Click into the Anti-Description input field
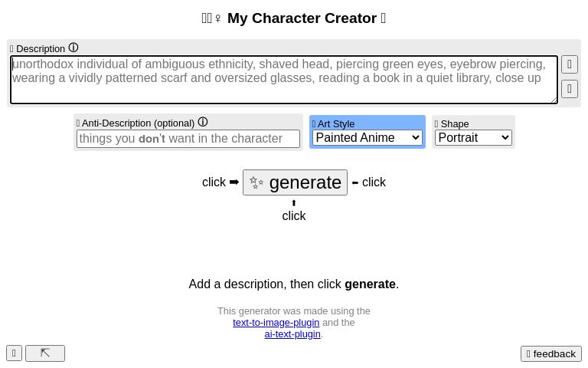 point(188,139)
